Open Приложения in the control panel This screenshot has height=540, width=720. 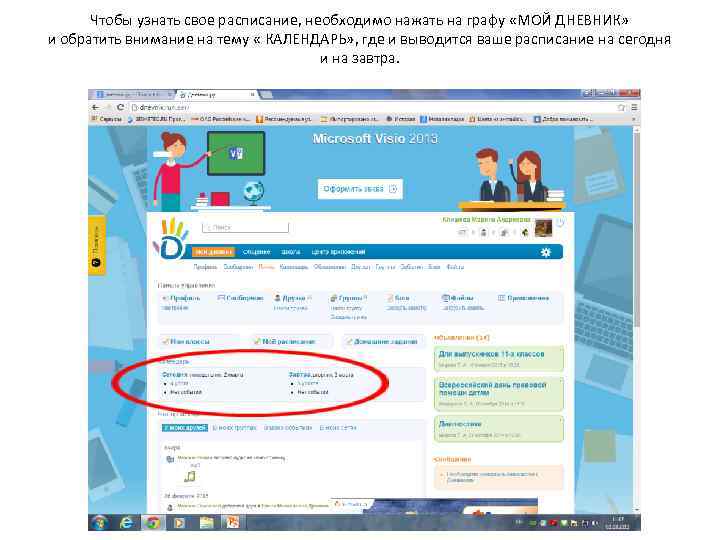click(x=523, y=298)
